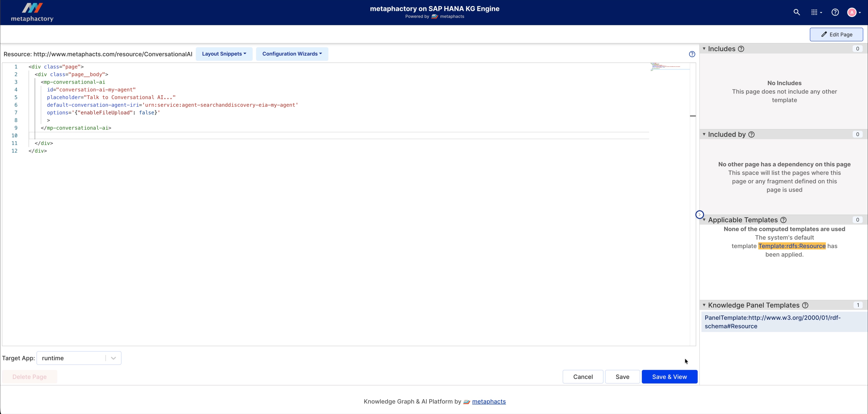Click the Knowledge Panel Templates count badge
The width and height of the screenshot is (868, 414).
coord(858,305)
